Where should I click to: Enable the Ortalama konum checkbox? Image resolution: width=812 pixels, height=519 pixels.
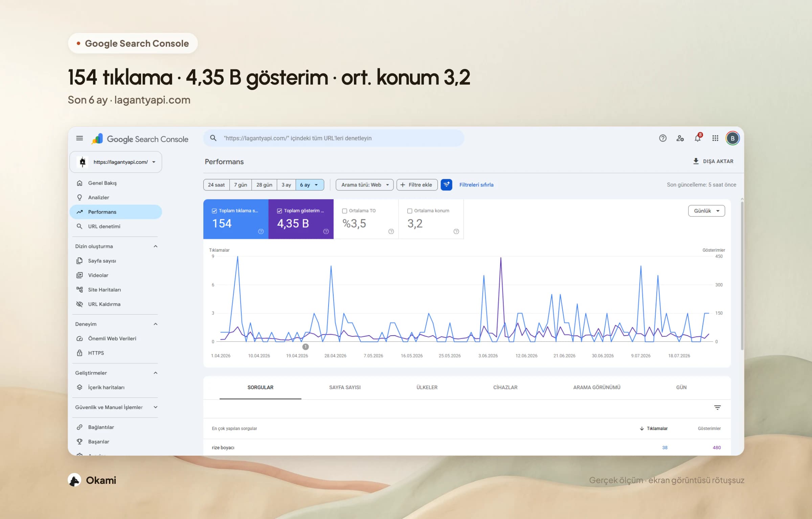pyautogui.click(x=410, y=211)
